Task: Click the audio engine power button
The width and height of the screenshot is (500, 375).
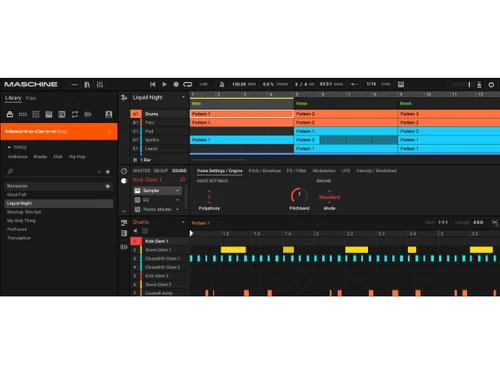Action: tap(491, 85)
